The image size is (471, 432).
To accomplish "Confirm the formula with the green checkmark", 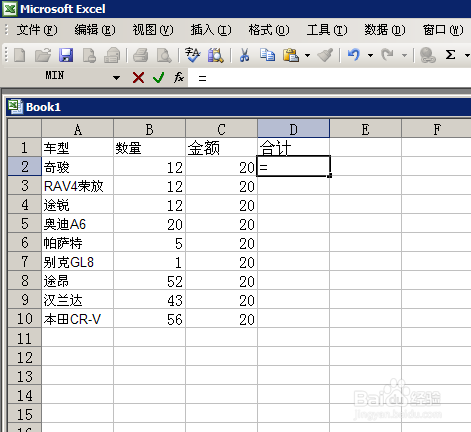I will click(x=158, y=78).
